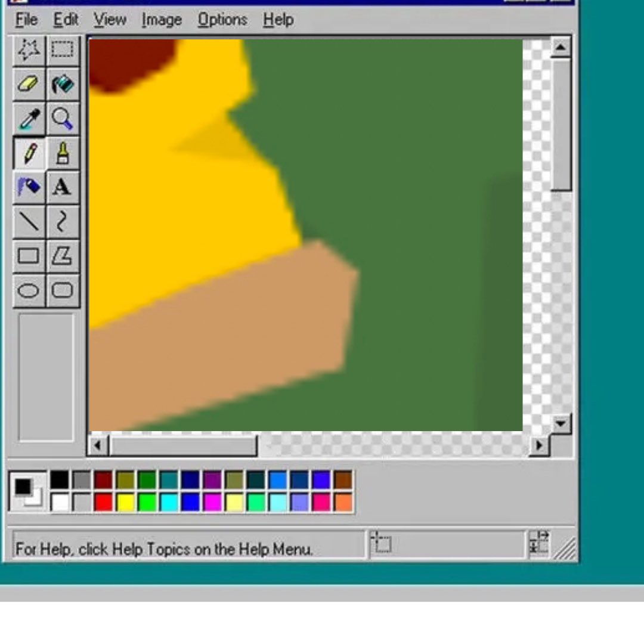Image resolution: width=644 pixels, height=644 pixels.
Task: Select the Magnifier tool
Action: click(x=63, y=119)
